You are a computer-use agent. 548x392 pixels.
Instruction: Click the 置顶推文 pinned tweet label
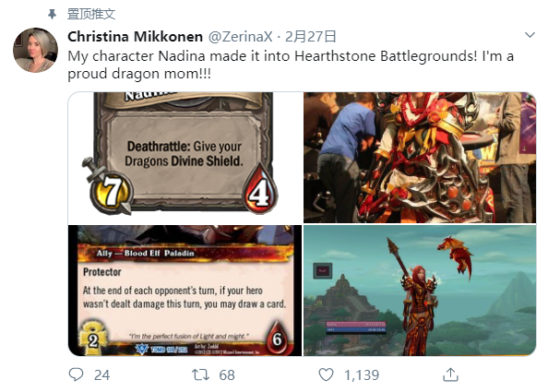coord(91,15)
